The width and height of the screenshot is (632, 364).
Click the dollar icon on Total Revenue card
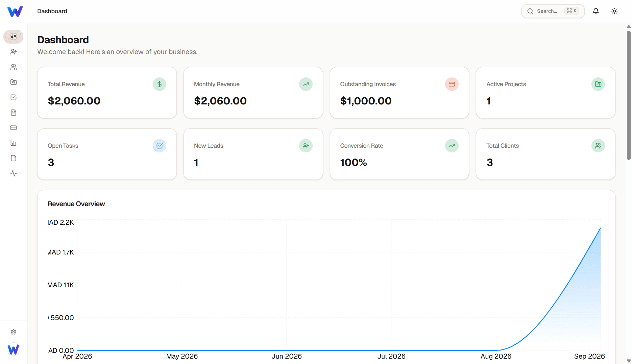[160, 84]
